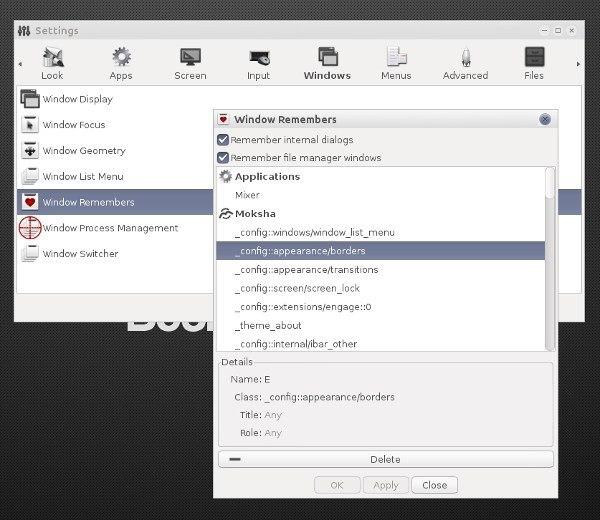Screen dimensions: 600x520
Task: Select the Mixer entry under Applications
Action: [381, 195]
